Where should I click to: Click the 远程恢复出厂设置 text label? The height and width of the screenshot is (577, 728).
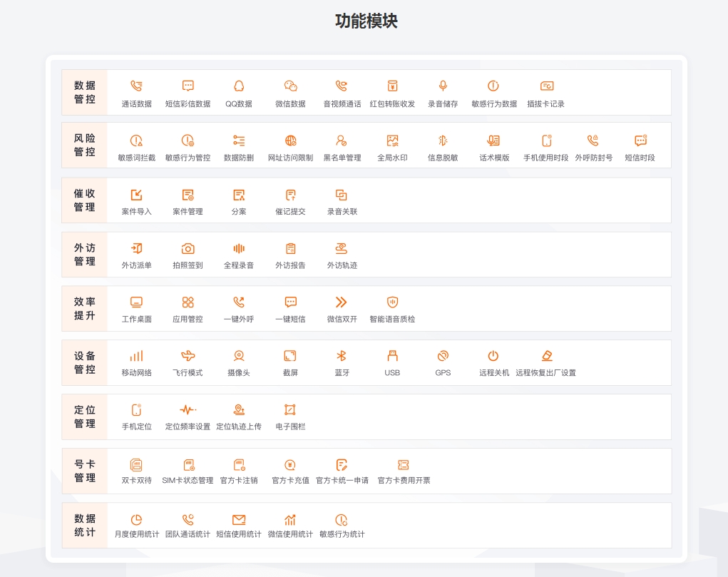[545, 373]
